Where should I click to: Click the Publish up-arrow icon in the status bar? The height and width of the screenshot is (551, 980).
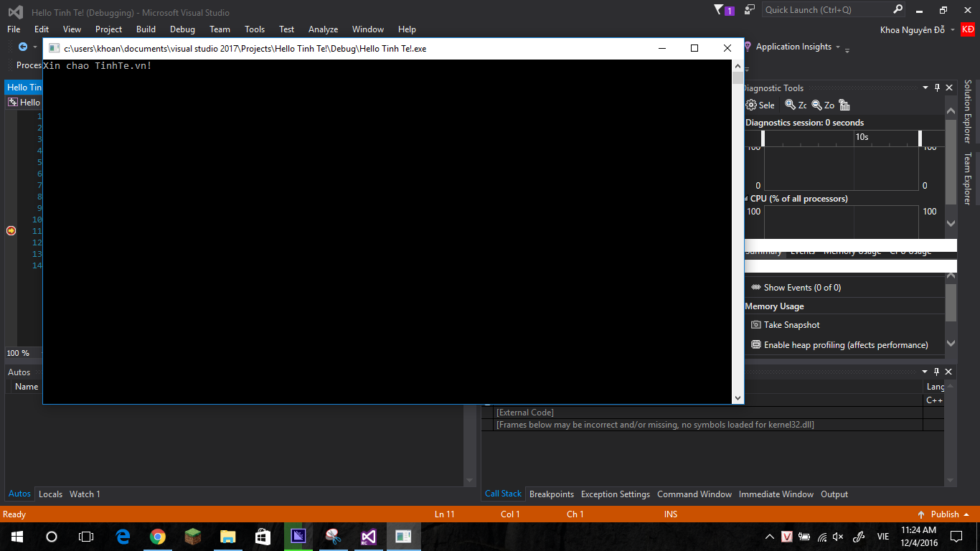(921, 514)
